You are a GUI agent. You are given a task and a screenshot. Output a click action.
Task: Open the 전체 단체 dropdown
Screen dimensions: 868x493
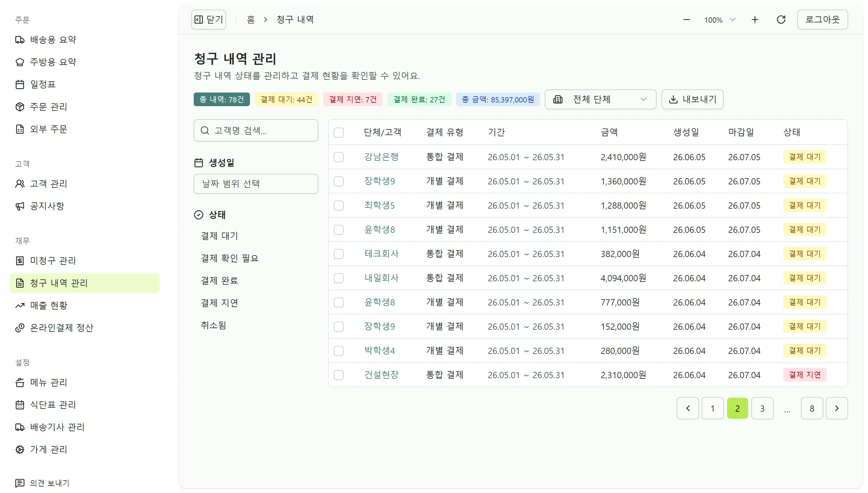(601, 99)
